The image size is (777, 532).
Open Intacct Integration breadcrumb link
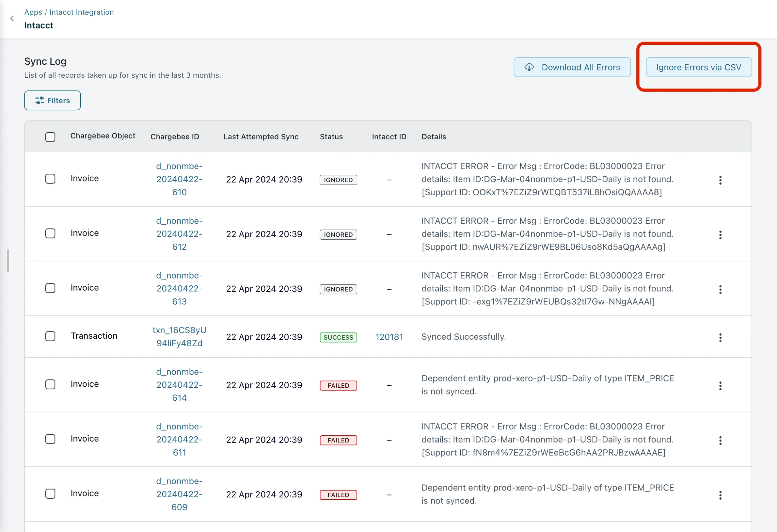82,12
